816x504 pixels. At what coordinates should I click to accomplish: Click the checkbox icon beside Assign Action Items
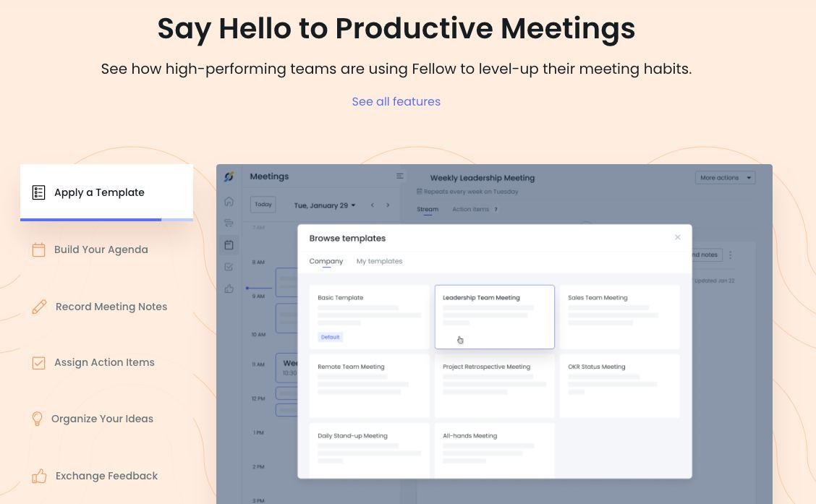(38, 362)
